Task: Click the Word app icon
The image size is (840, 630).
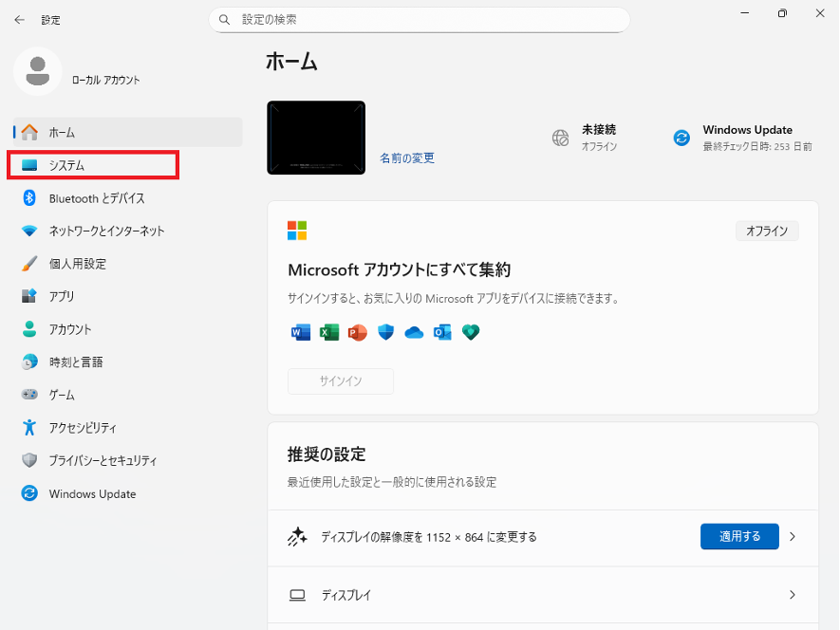Action: click(x=301, y=333)
